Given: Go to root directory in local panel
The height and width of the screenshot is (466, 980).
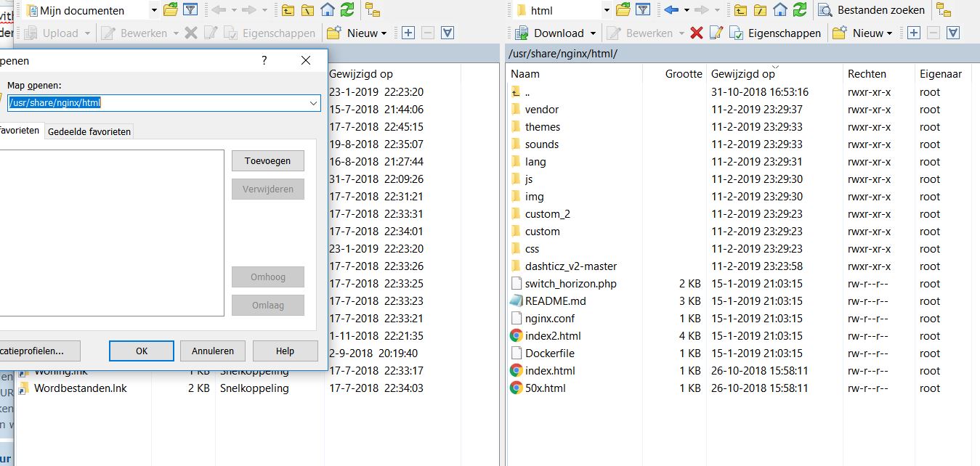Looking at the screenshot, I should (308, 9).
